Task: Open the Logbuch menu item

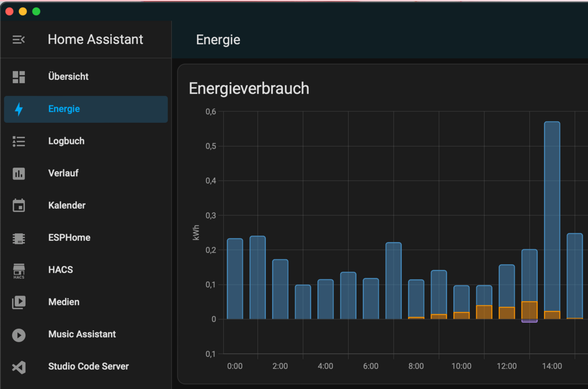Action: click(66, 141)
